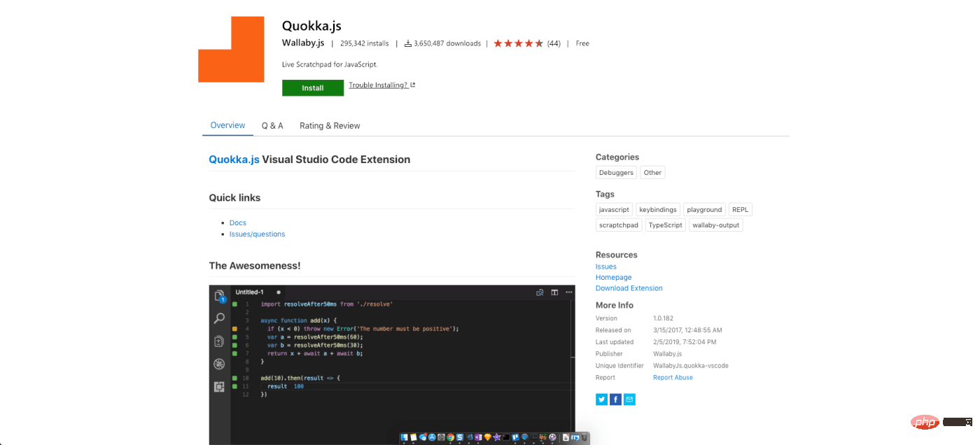Click the 295,342 installs text
The width and height of the screenshot is (980, 445).
coord(365,43)
